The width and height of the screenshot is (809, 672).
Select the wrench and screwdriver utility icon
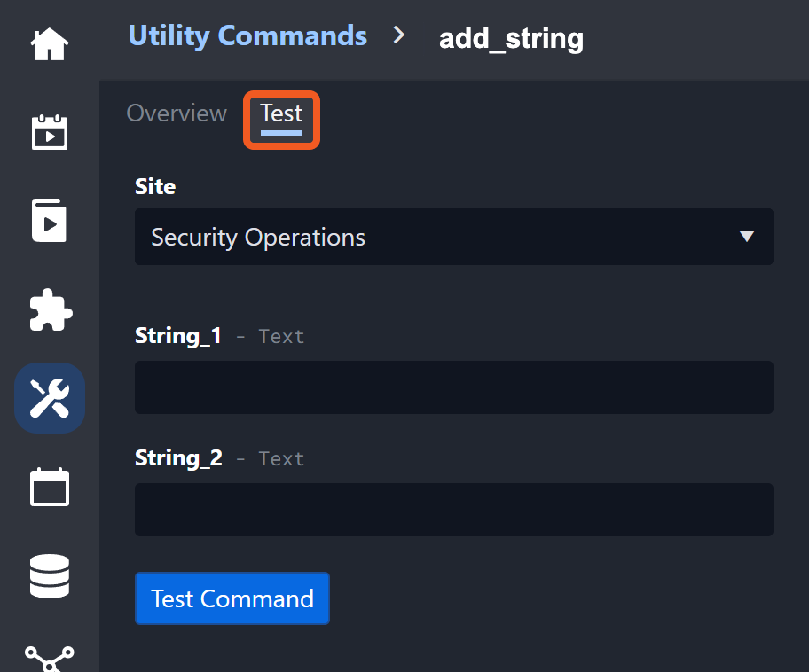[50, 398]
